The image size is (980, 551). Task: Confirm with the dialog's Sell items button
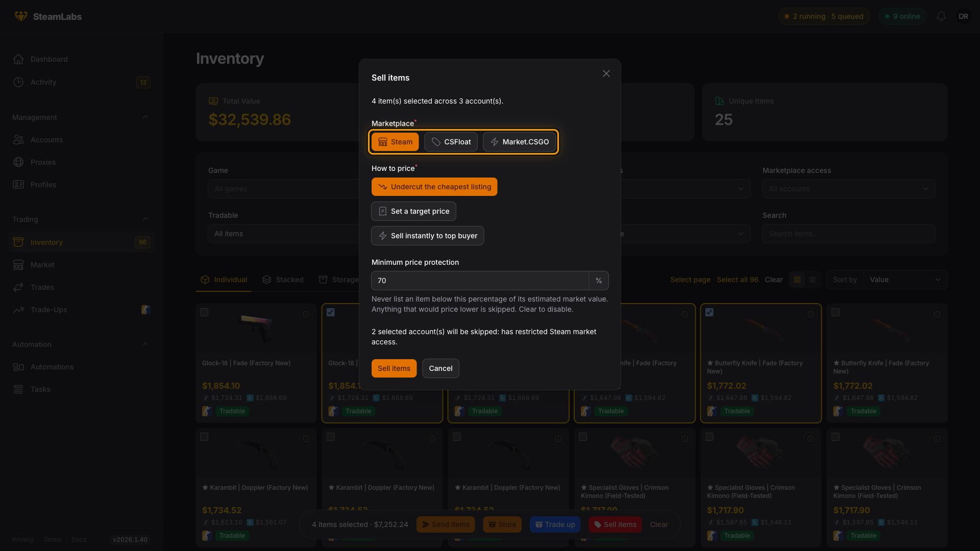(x=394, y=368)
